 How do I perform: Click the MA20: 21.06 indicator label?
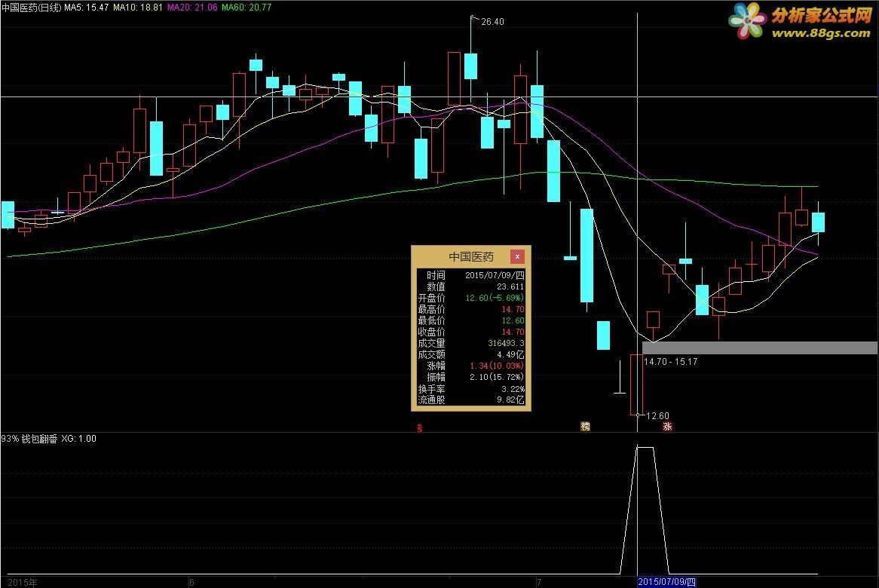pyautogui.click(x=192, y=8)
